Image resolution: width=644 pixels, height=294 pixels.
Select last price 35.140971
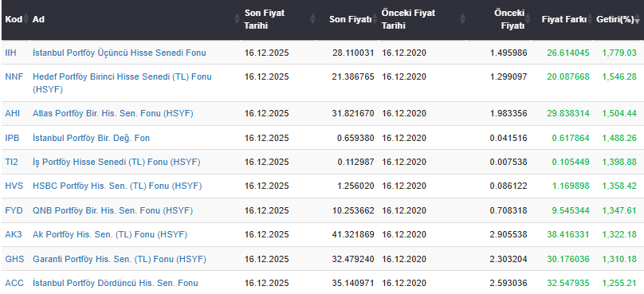(353, 284)
